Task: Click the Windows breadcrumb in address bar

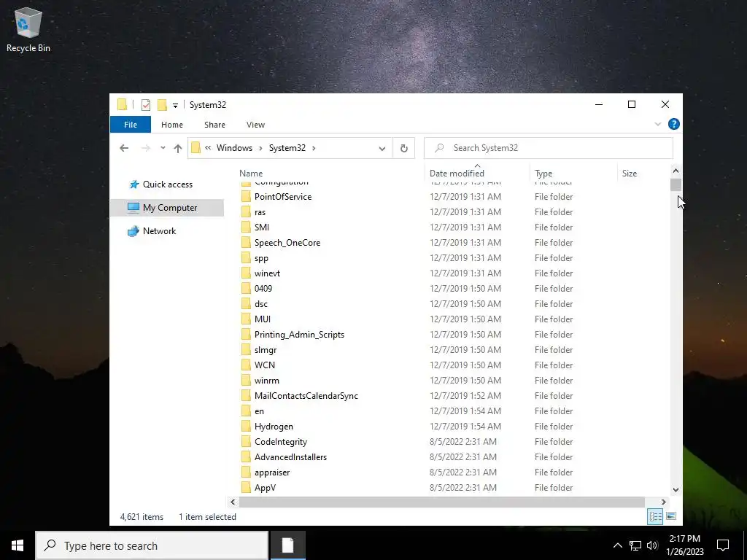Action: (234, 148)
